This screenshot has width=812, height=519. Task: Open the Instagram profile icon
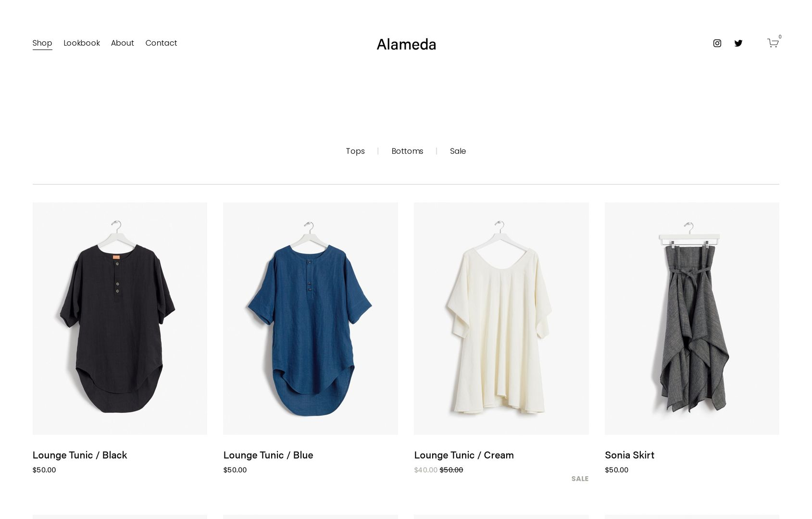tap(717, 43)
